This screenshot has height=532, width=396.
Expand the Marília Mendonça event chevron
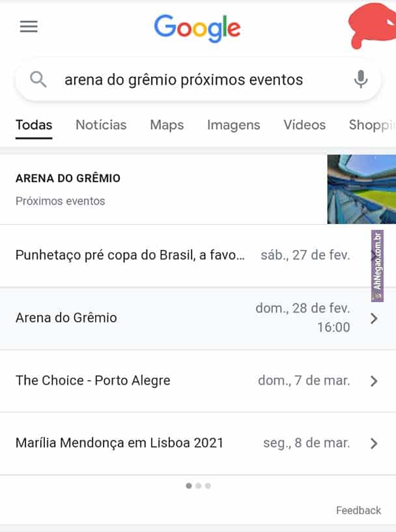374,443
